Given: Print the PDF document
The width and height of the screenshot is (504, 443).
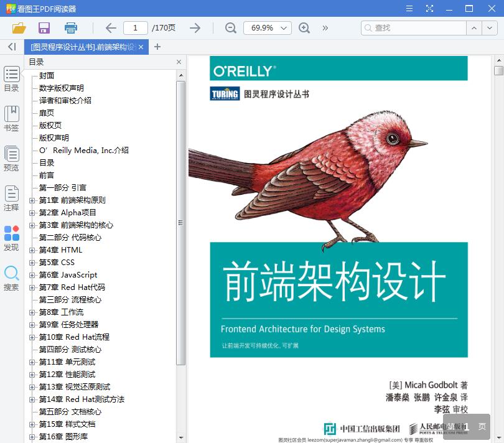Looking at the screenshot, I should [71, 28].
